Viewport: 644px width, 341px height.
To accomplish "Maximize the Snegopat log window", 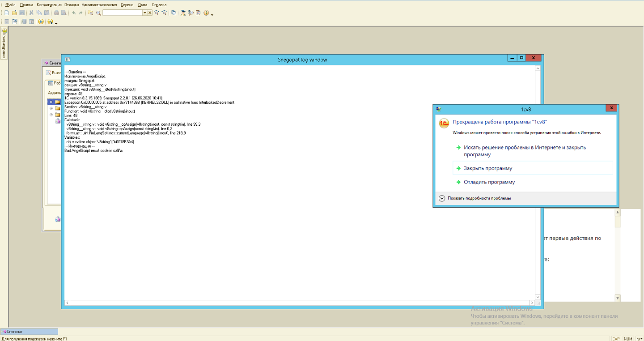I will pos(521,58).
